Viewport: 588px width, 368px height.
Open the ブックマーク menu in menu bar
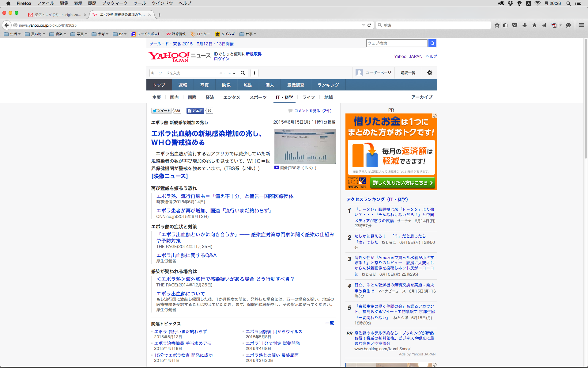115,3
